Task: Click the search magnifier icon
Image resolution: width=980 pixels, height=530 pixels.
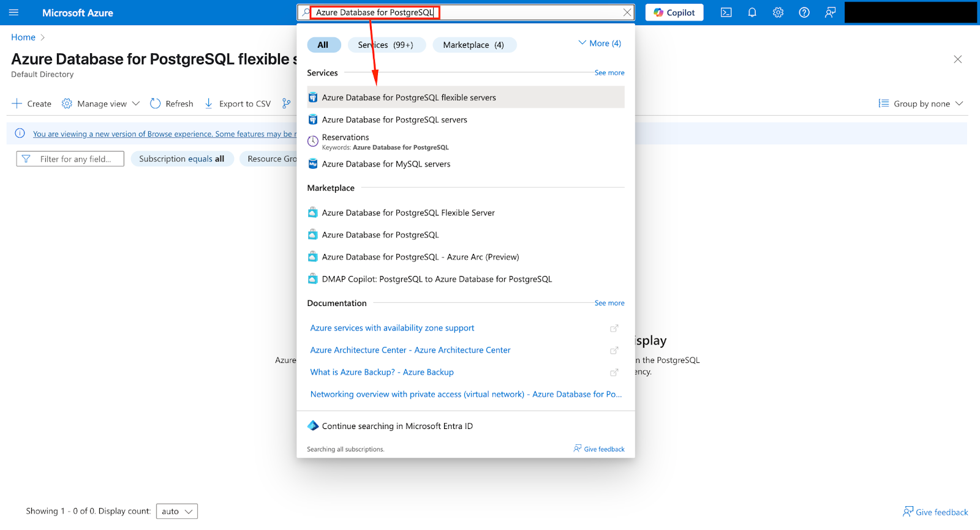Action: coord(306,12)
